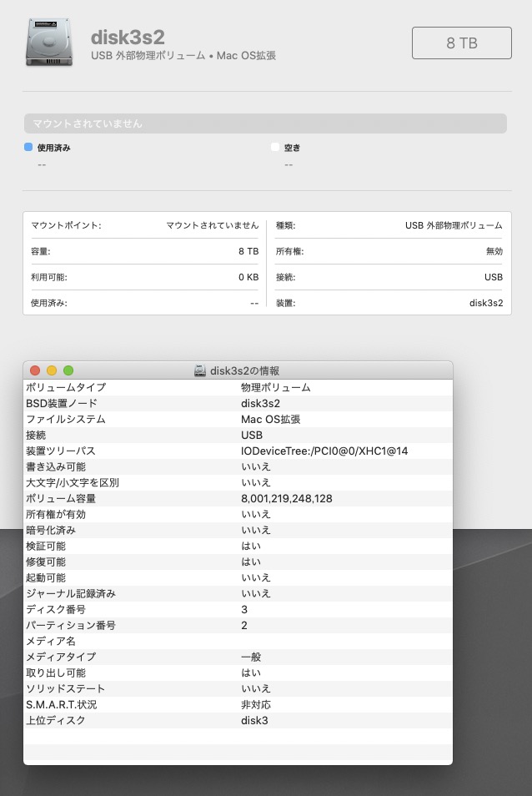
Task: Select the ファイルシステム row
Action: coord(238,420)
